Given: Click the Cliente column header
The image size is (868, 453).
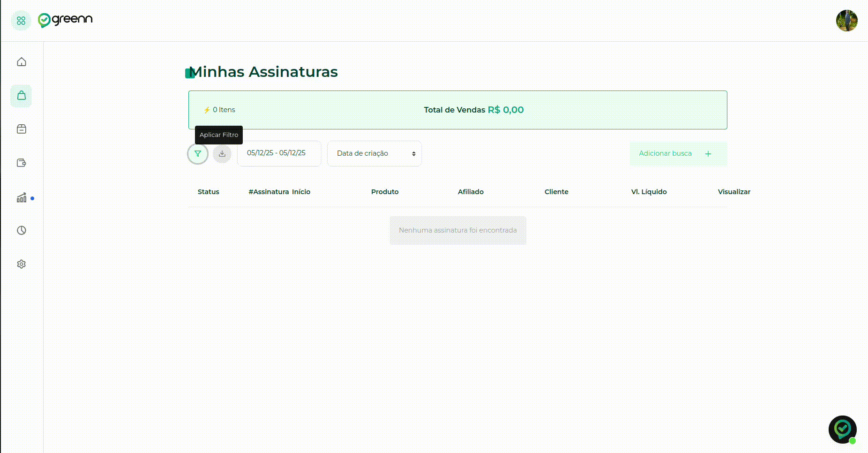Looking at the screenshot, I should tap(556, 192).
